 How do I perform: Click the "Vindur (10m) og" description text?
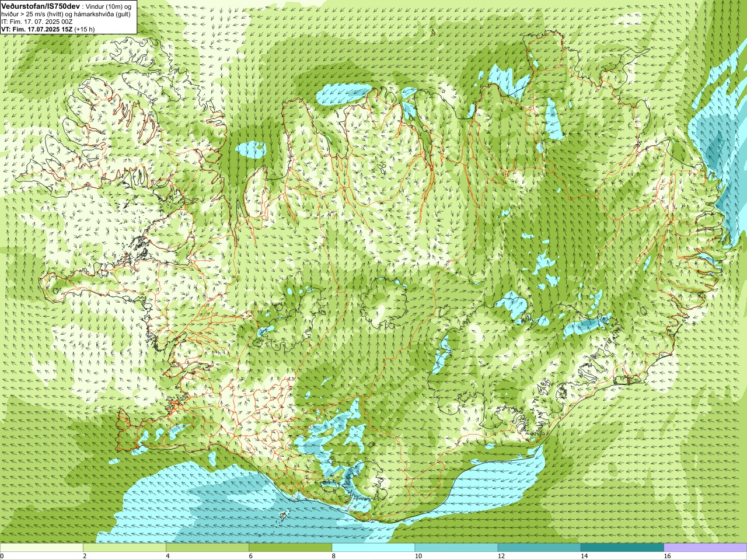pyautogui.click(x=109, y=6)
